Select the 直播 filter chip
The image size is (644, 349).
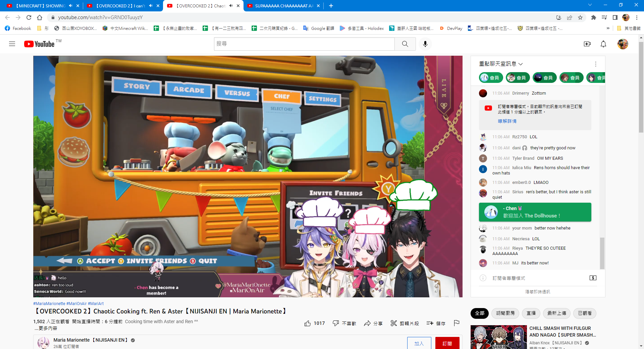click(x=531, y=313)
